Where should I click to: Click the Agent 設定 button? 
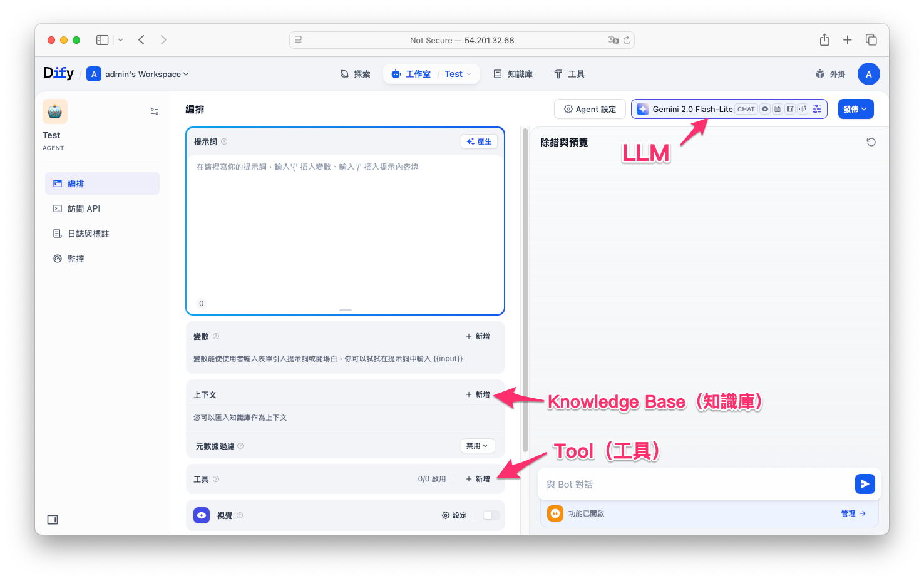coord(590,109)
